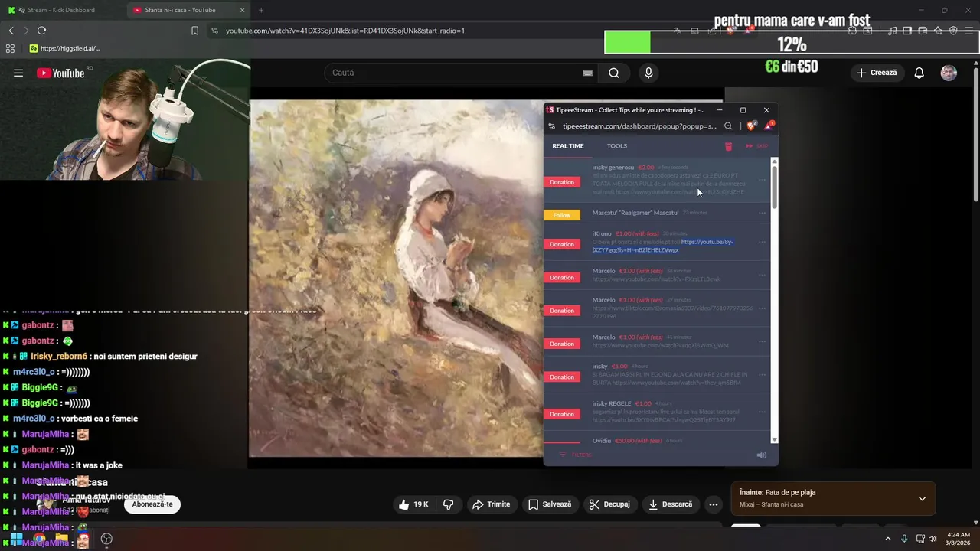Open FILTERS in the TipeeeStream popup
This screenshot has width=980, height=551.
click(x=576, y=455)
